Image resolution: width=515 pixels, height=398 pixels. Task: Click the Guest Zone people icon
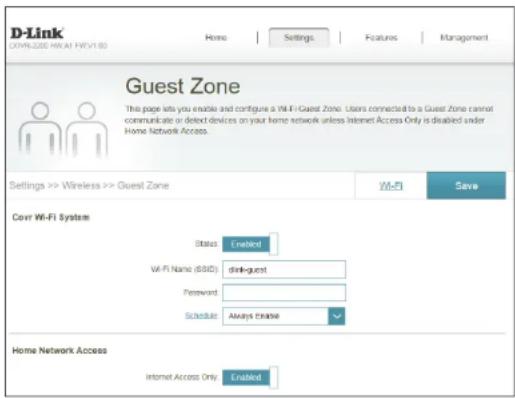click(63, 129)
